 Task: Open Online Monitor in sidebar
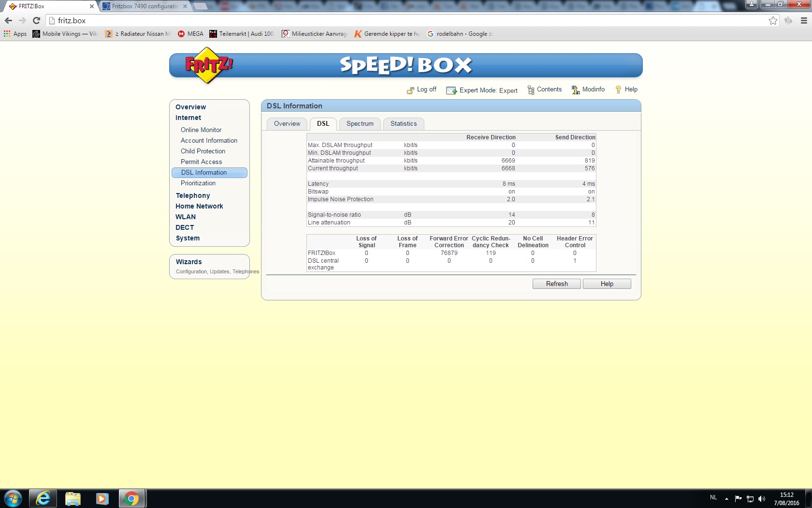tap(201, 130)
